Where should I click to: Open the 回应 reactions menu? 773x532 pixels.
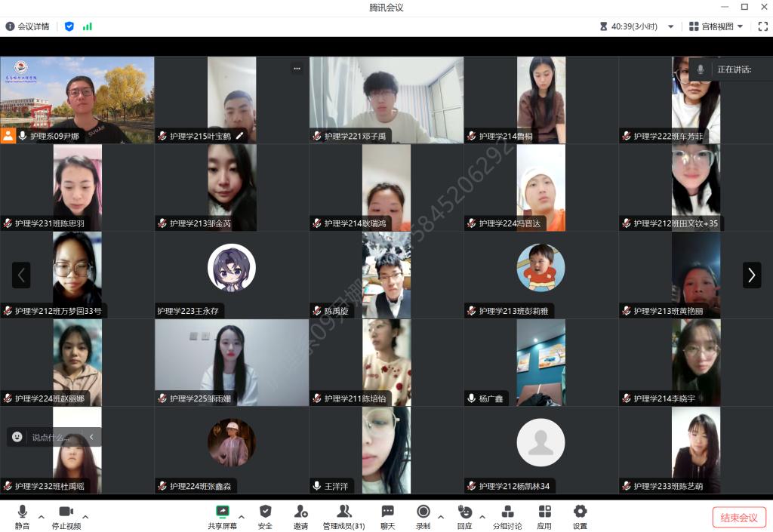tap(465, 512)
